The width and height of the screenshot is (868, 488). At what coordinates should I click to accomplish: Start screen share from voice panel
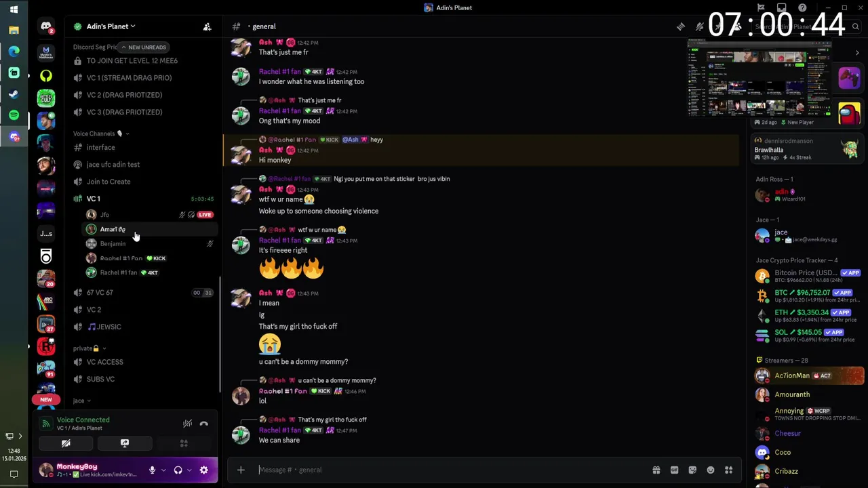pos(125,443)
